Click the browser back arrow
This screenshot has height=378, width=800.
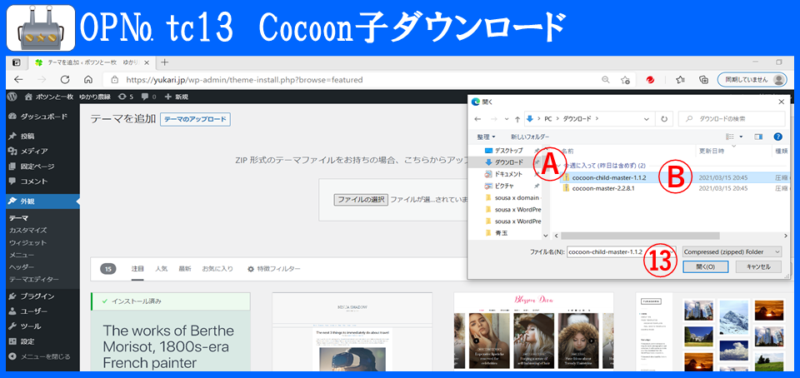tap(18, 80)
